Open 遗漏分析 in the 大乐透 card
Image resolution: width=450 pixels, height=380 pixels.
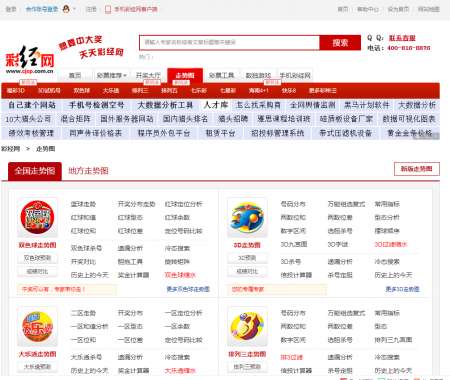(130, 357)
